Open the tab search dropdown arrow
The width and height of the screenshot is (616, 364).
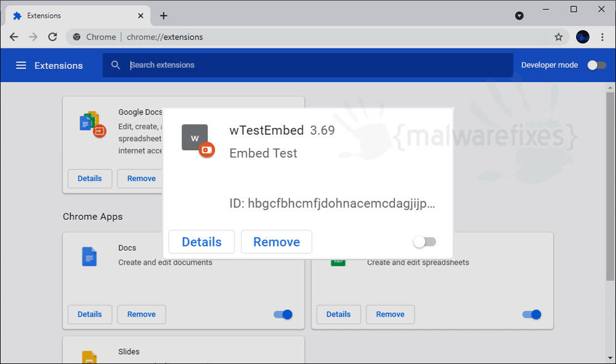pos(519,16)
